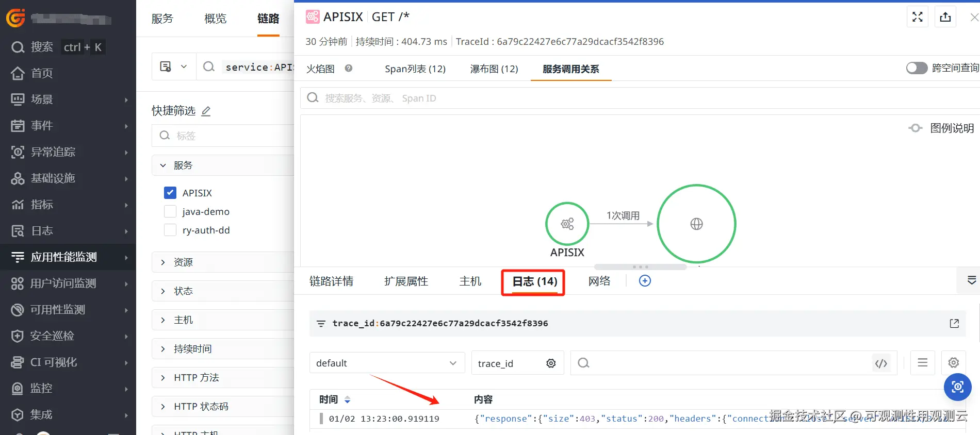The height and width of the screenshot is (435, 980).
Task: Open log column settings gear icon
Action: pyautogui.click(x=954, y=363)
